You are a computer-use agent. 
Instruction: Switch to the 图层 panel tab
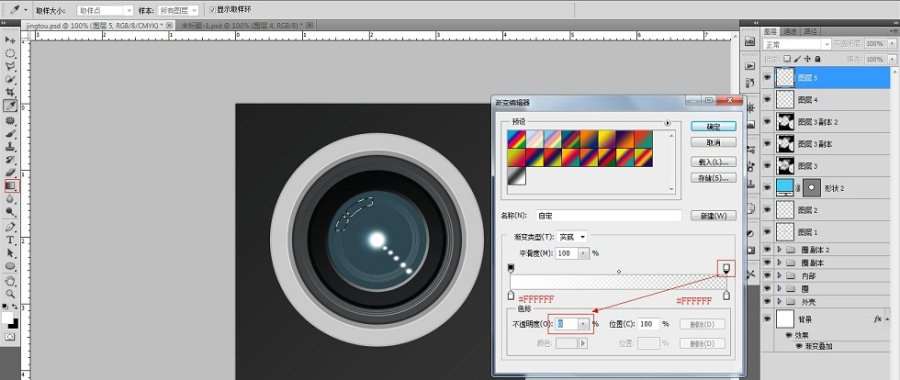click(770, 31)
